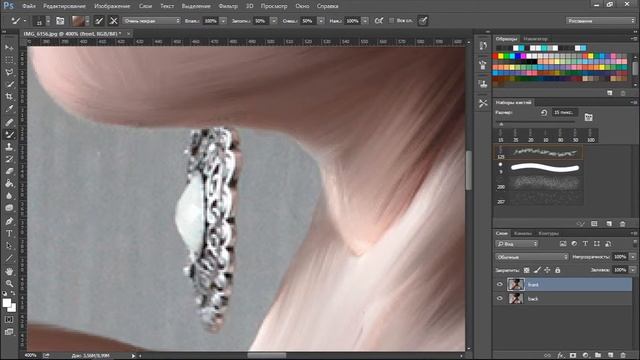Select the Paint Bucket tool
The height and width of the screenshot is (360, 640).
pos(9,184)
